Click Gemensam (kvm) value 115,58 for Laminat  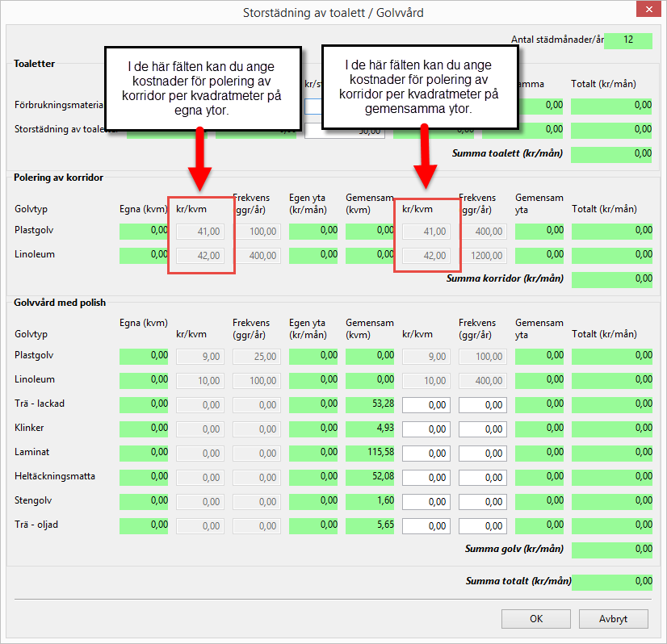[370, 454]
